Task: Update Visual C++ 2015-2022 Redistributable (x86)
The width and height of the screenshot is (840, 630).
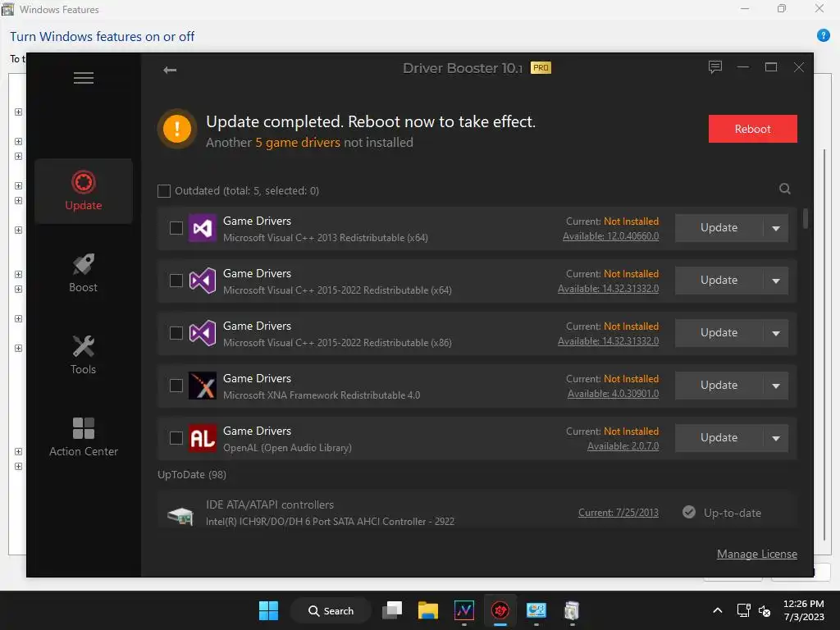Action: 719,333
